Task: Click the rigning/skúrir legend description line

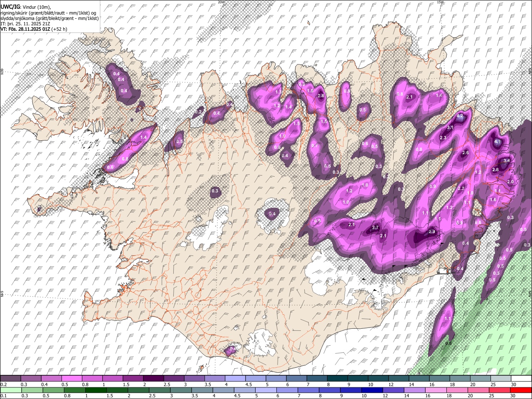Action: (x=48, y=12)
